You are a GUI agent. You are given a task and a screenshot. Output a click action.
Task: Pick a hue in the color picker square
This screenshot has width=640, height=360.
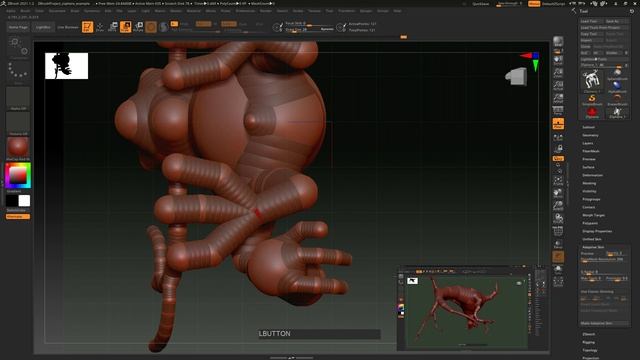(x=18, y=176)
